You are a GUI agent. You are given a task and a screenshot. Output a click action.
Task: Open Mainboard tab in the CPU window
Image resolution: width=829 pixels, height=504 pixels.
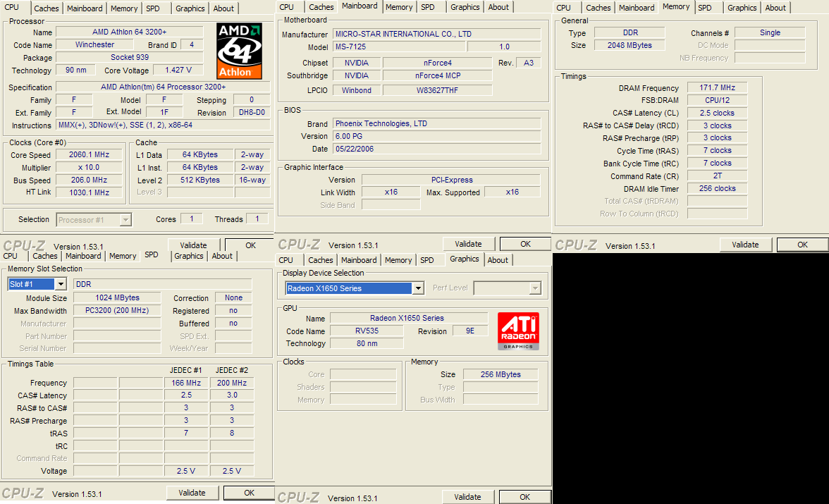85,8
